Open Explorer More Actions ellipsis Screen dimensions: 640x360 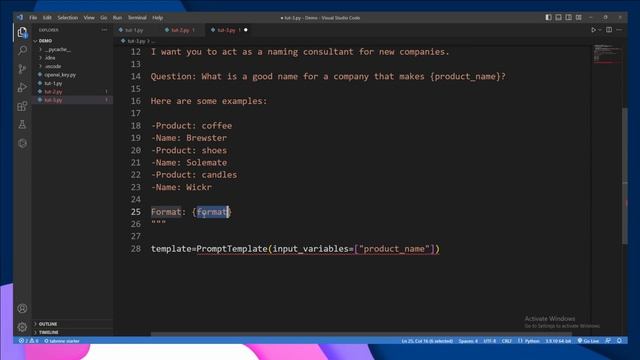[x=104, y=30]
